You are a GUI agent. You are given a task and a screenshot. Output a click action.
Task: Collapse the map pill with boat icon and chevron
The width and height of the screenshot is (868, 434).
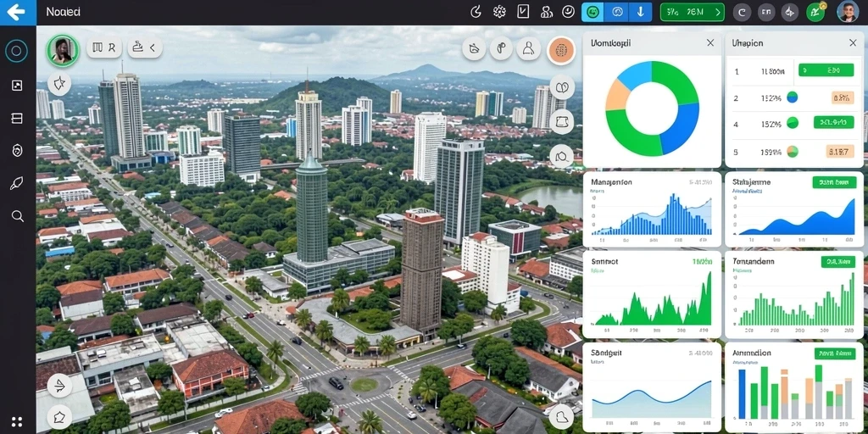coord(144,48)
